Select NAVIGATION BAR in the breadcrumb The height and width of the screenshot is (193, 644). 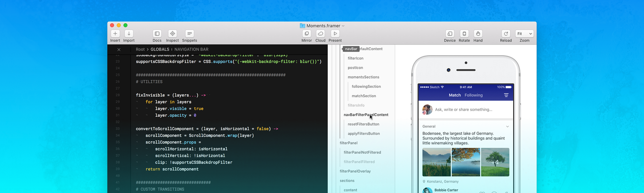191,49
